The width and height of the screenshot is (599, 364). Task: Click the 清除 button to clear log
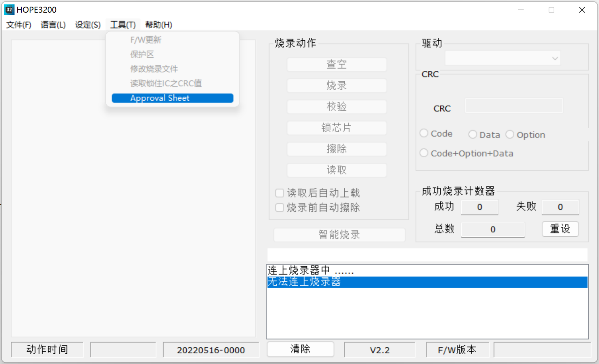point(300,349)
